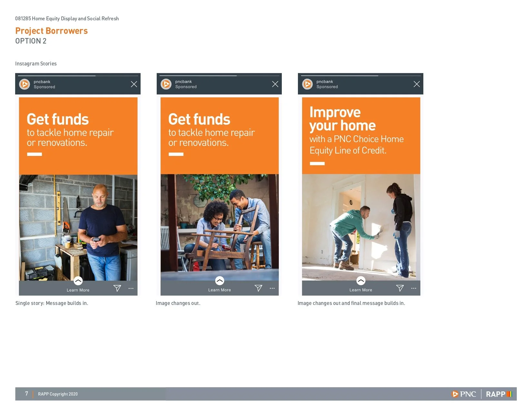Image resolution: width=532 pixels, height=411 pixels.
Task: Click 'to tackle home repair' text in first story
Action: [70, 132]
